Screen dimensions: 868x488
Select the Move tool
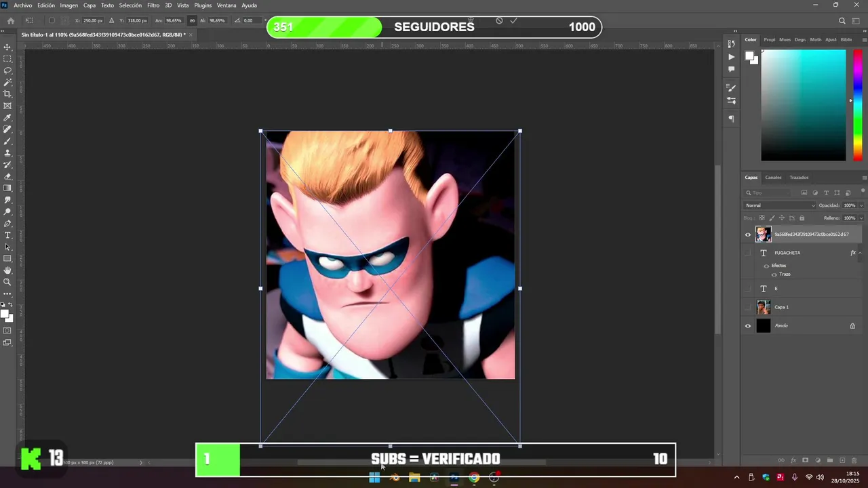point(7,47)
